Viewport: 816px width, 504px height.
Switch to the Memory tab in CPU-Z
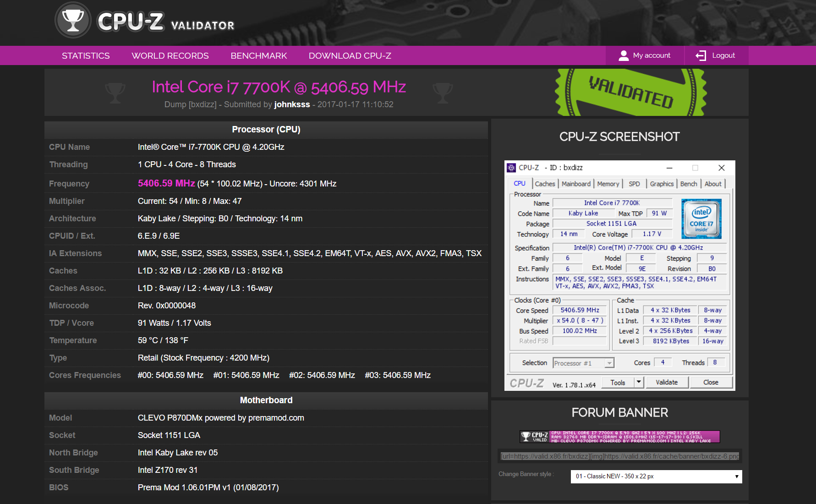pos(608,184)
